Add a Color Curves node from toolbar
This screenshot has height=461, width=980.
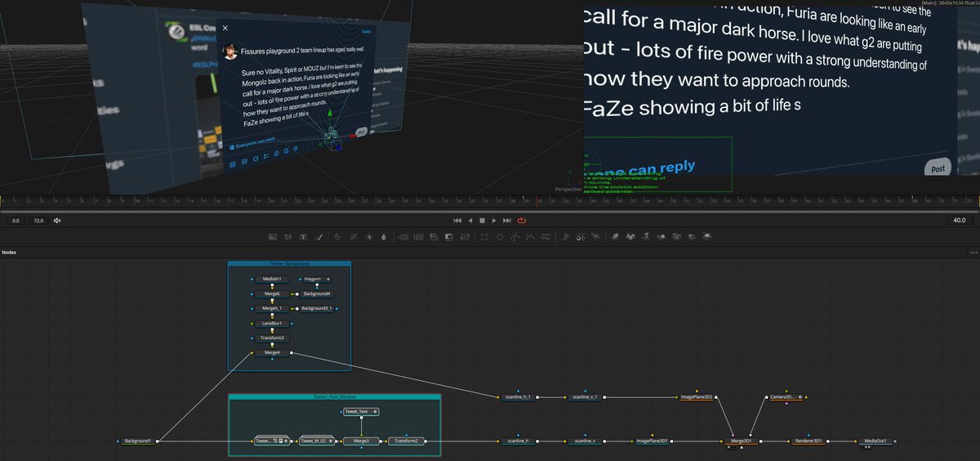point(353,236)
